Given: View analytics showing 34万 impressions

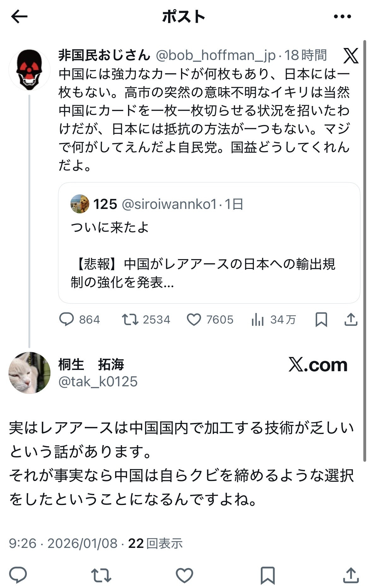Looking at the screenshot, I should pos(273,319).
